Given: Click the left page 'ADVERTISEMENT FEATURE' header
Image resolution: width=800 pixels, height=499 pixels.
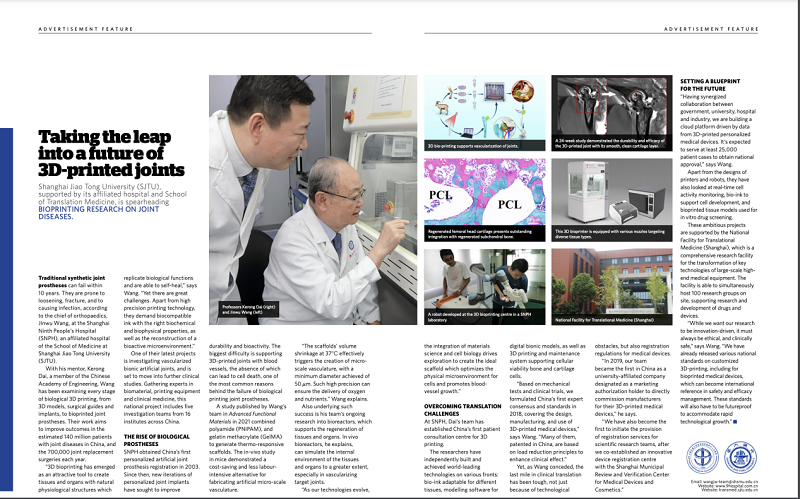Looking at the screenshot, I should 86,29.
